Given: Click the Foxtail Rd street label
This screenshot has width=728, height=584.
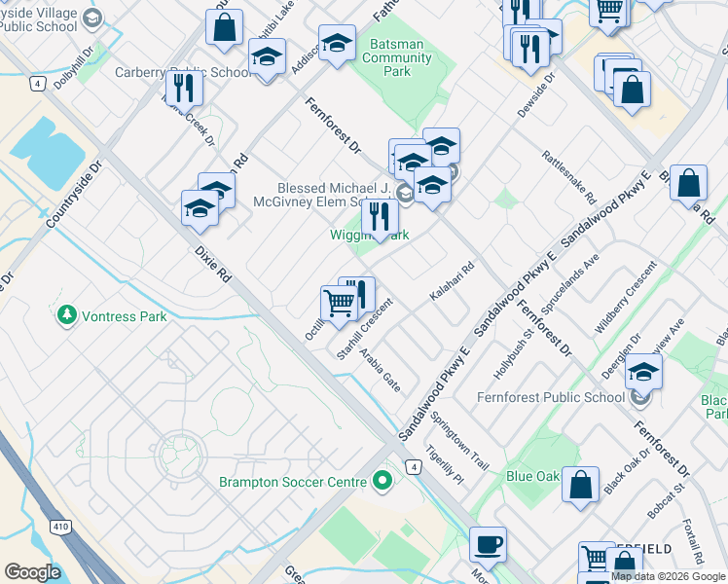Looking at the screenshot, I should [693, 541].
